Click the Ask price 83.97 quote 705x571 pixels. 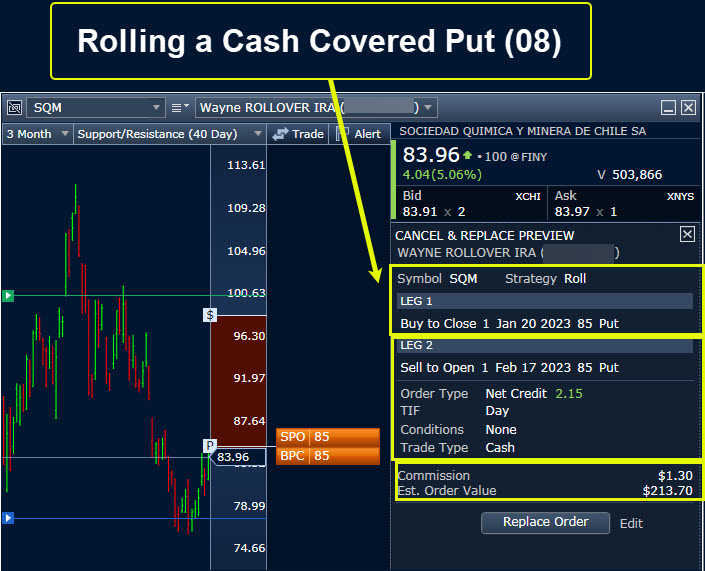tap(575, 211)
